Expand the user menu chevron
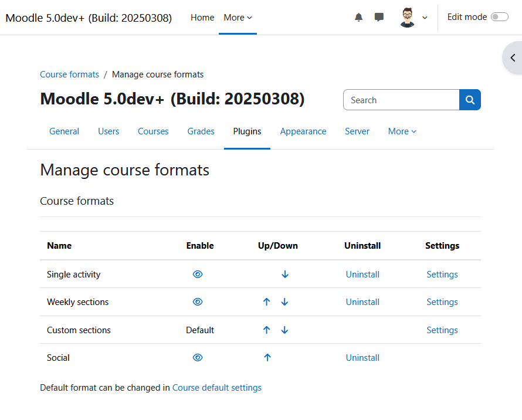This screenshot has height=420, width=522. [425, 18]
